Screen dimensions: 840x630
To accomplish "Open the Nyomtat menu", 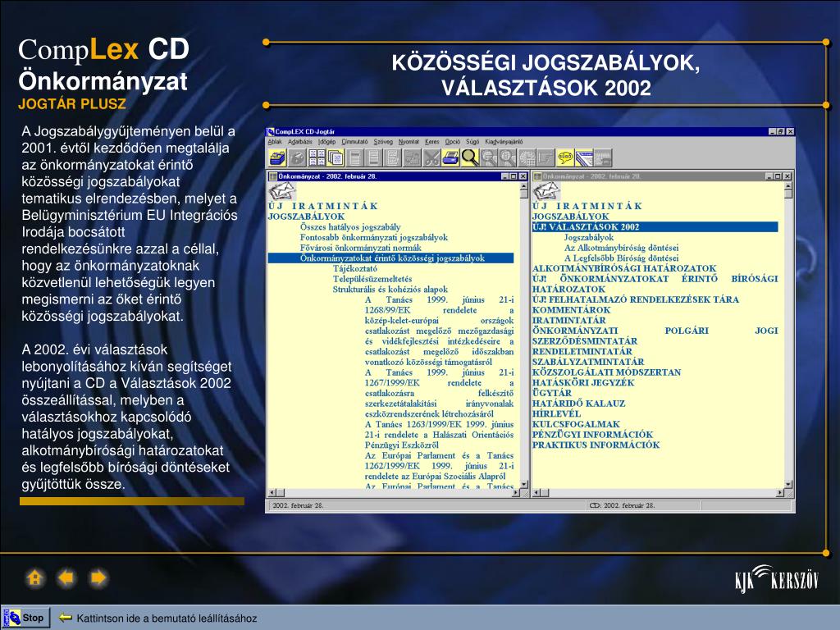I will 409,142.
